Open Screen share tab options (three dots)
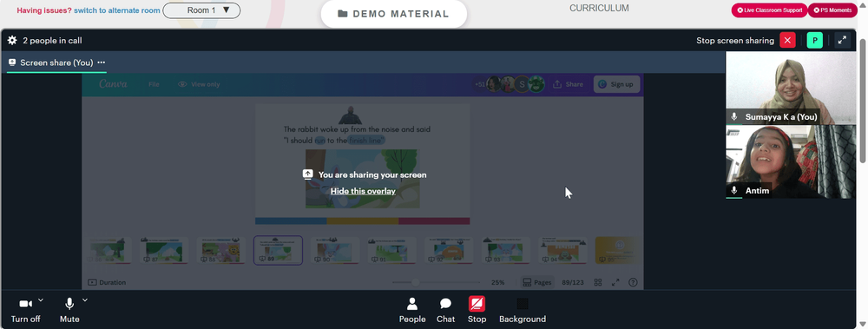The width and height of the screenshot is (868, 329). coord(101,63)
